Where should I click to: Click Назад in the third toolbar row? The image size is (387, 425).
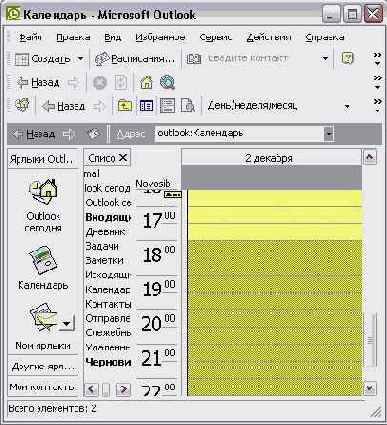click(63, 106)
